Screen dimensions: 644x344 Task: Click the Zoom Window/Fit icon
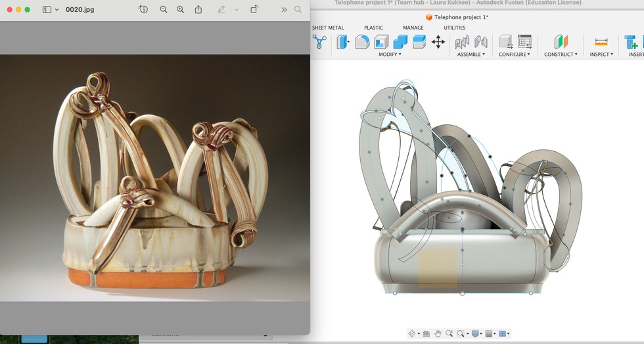(x=461, y=333)
